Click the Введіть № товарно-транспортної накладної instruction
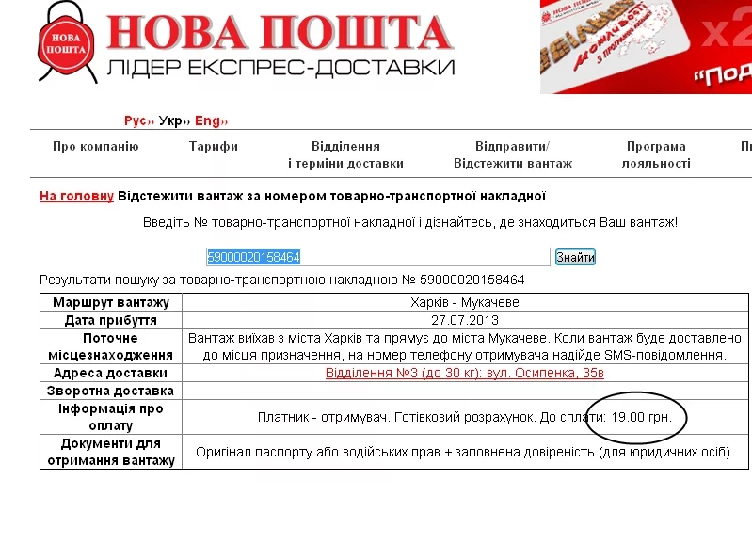Image resolution: width=752 pixels, height=560 pixels. [410, 222]
